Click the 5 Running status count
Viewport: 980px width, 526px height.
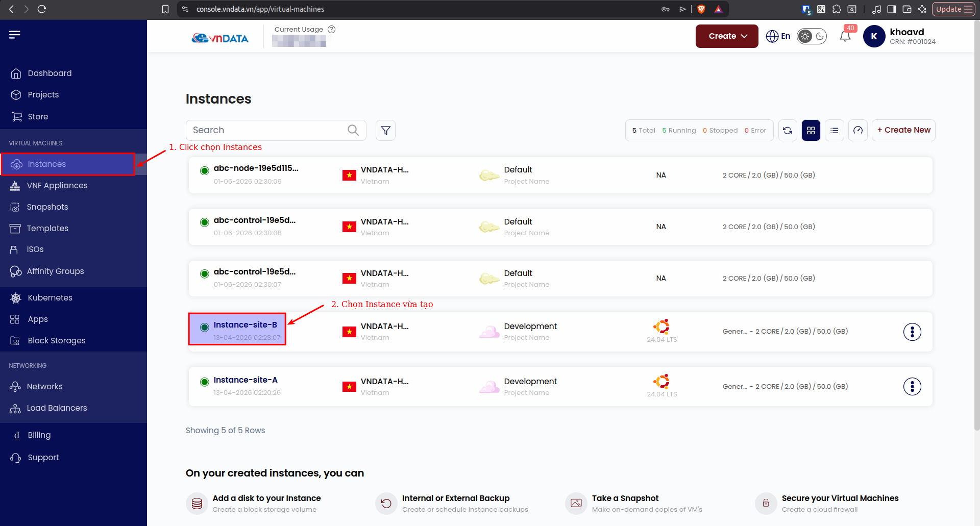point(679,131)
